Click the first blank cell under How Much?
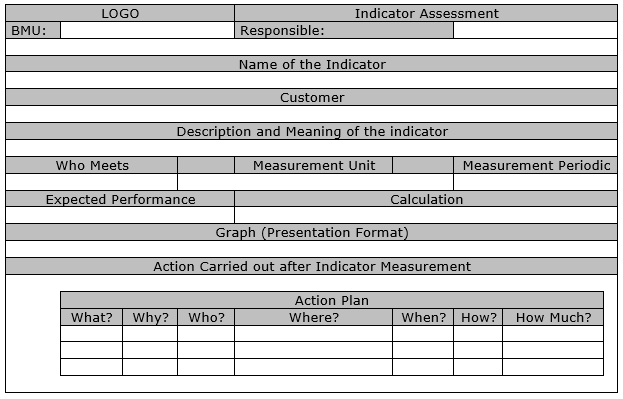 point(553,333)
